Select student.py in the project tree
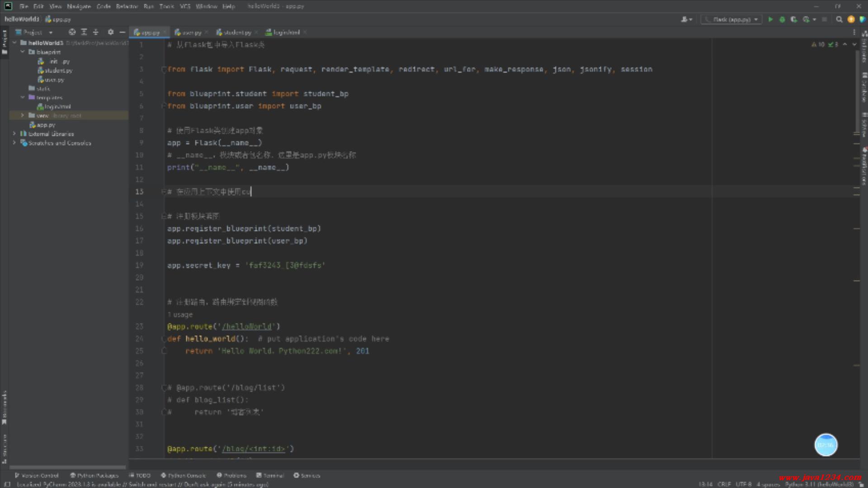 (55, 70)
